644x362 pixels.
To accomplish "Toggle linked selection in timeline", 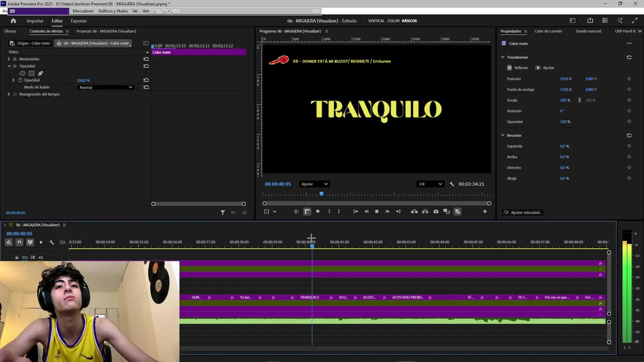I will coord(30,242).
